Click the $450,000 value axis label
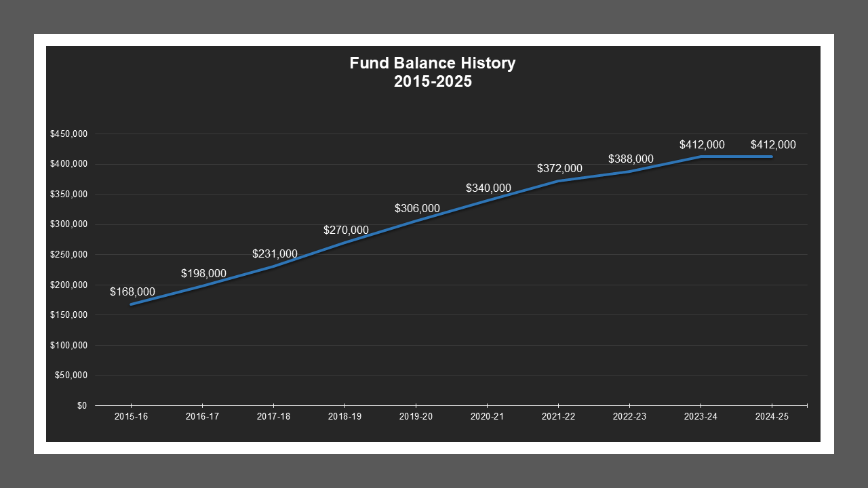This screenshot has height=488, width=868. 69,134
